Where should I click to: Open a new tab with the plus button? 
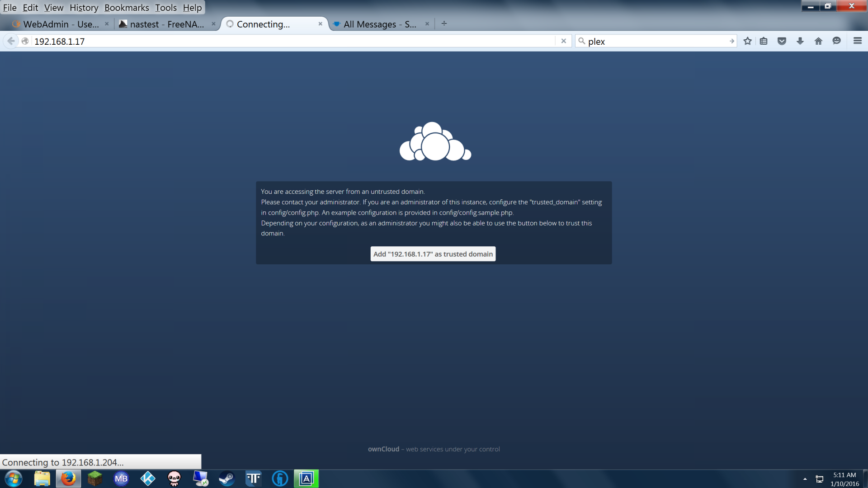[x=444, y=23]
